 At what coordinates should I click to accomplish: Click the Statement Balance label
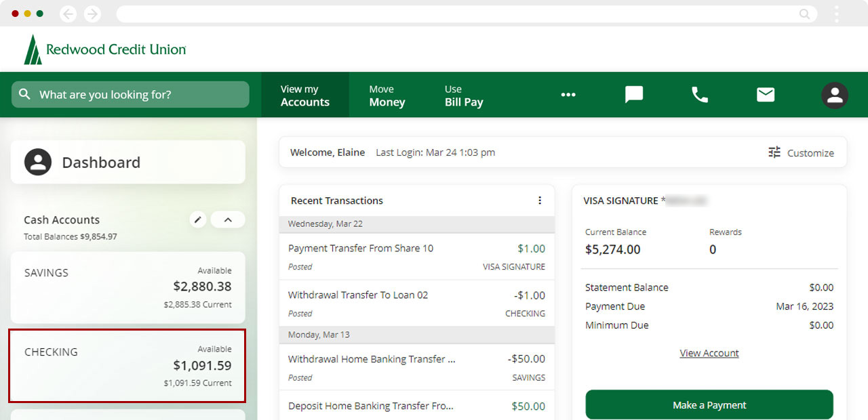pos(627,287)
